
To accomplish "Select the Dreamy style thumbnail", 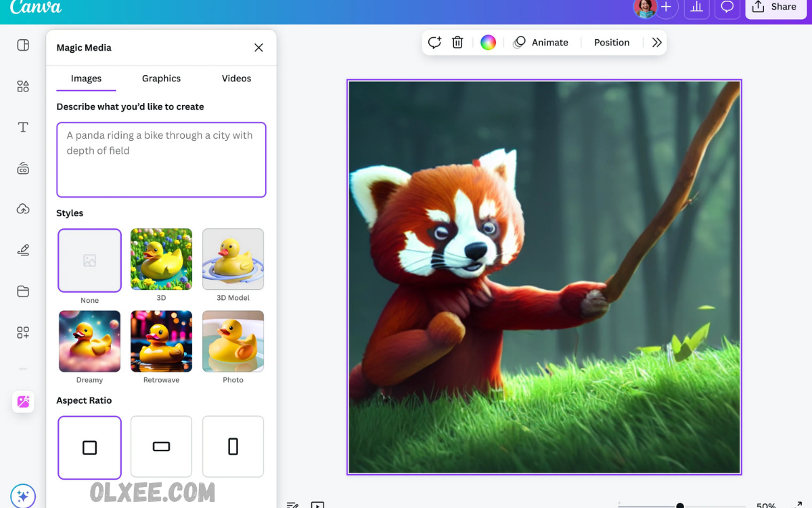I will [x=89, y=341].
